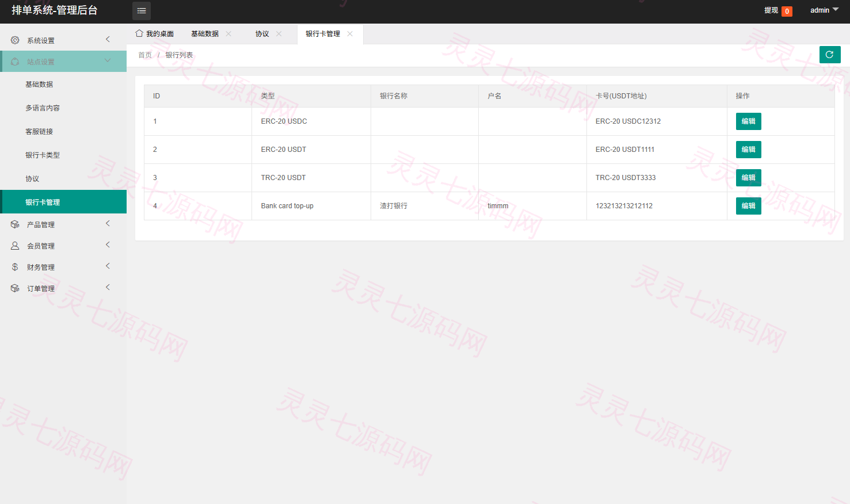
Task: Click the card number 123213213212112
Action: tap(624, 206)
